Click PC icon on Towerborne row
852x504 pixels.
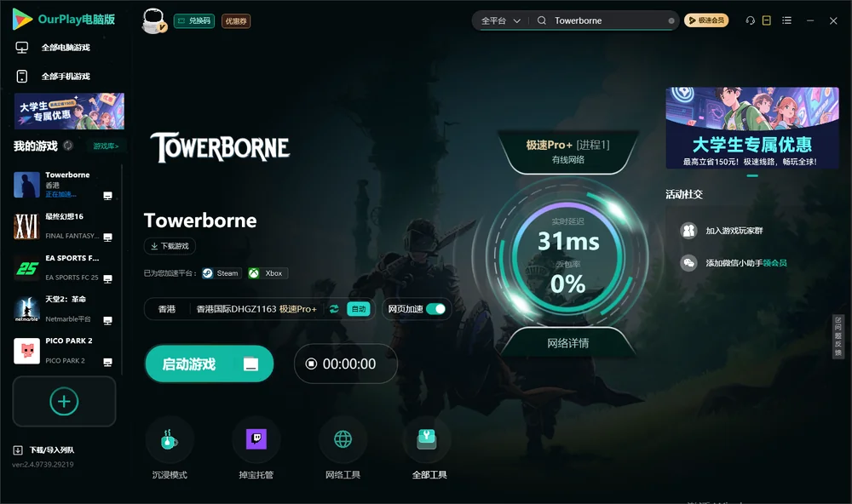point(107,196)
